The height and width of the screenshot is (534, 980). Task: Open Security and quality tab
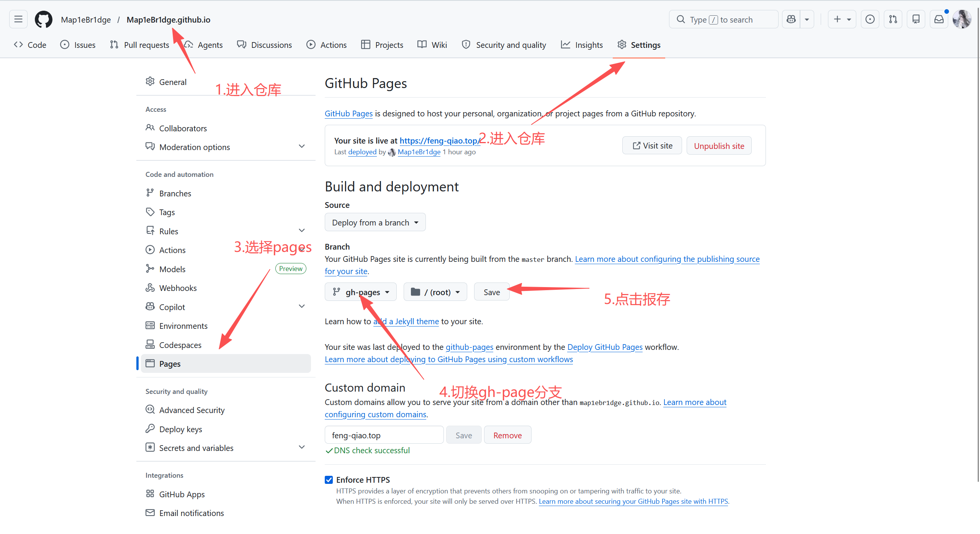tap(504, 45)
